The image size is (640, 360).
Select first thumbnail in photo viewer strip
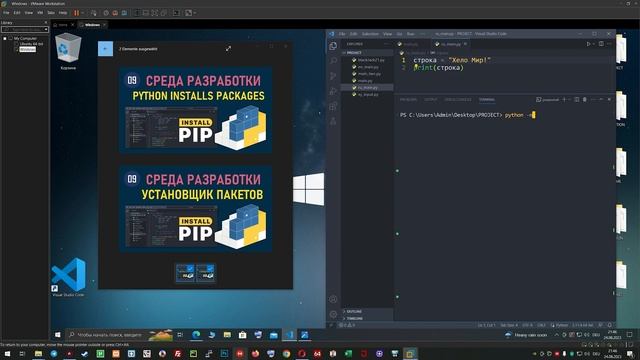click(x=185, y=273)
